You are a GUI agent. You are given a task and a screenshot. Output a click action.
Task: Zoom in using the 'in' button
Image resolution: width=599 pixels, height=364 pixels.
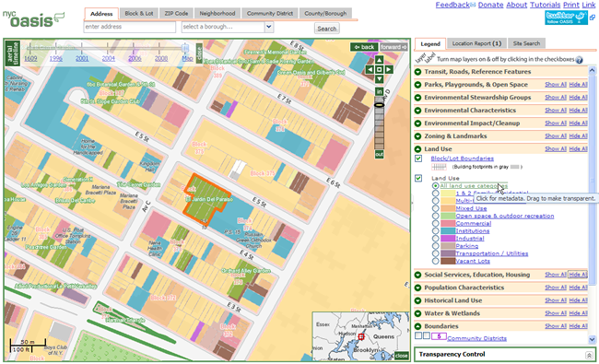(x=379, y=91)
